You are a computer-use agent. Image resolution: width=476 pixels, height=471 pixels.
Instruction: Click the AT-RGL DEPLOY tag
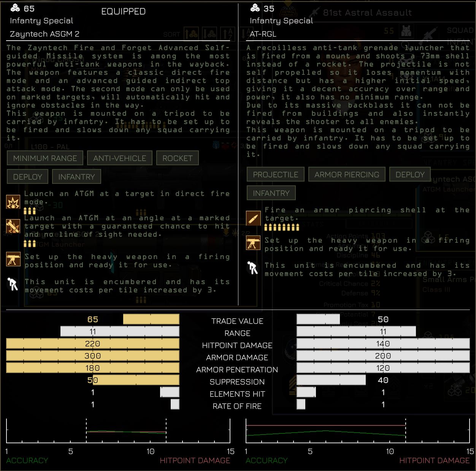click(410, 174)
